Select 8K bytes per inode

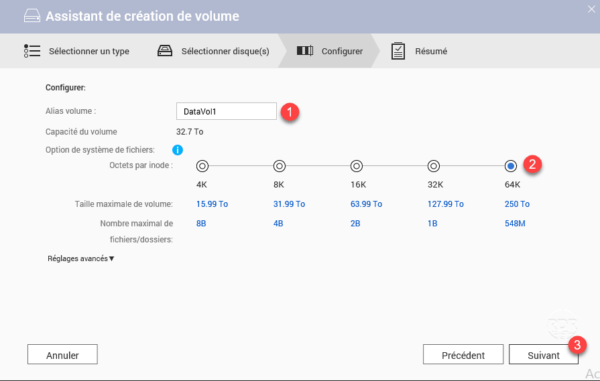[x=279, y=166]
